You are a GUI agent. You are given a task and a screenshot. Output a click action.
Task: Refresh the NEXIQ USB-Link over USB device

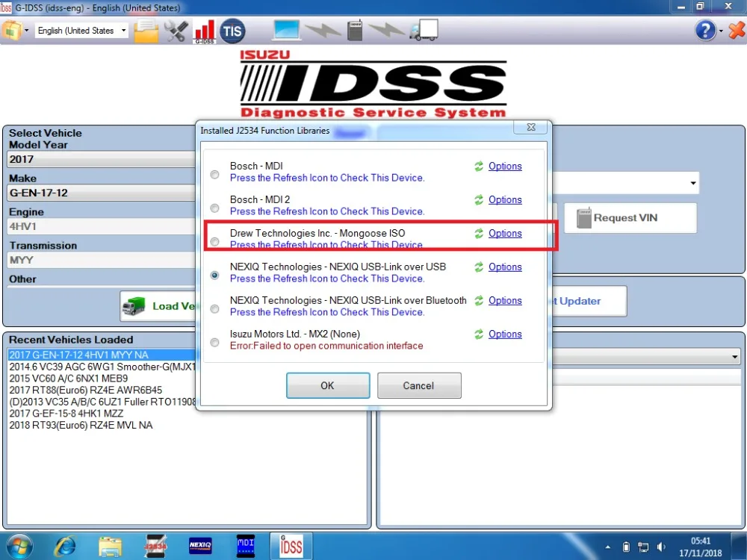point(479,267)
